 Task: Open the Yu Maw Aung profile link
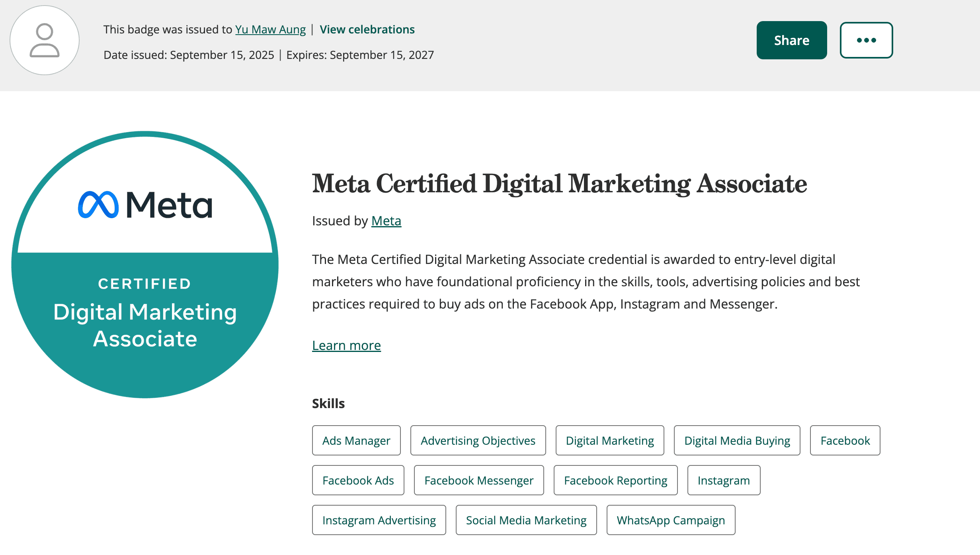click(x=270, y=29)
